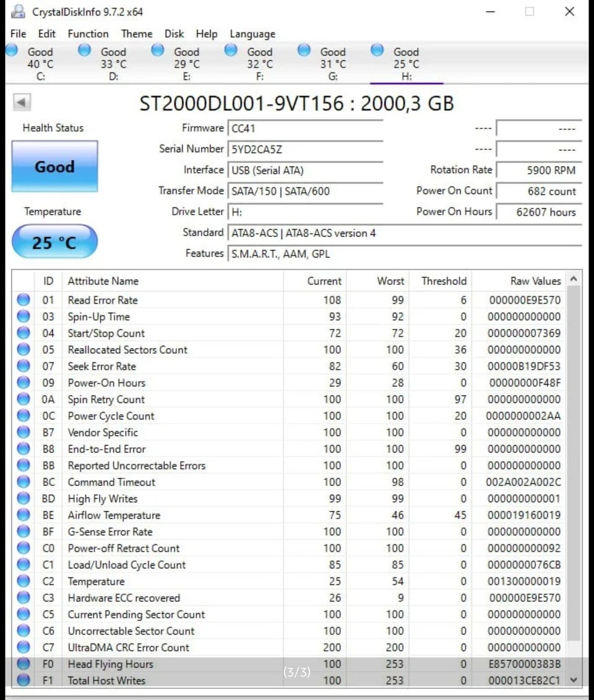This screenshot has width=594, height=700.
Task: Click scrollbar up arrow in attribute list
Action: tap(574, 279)
